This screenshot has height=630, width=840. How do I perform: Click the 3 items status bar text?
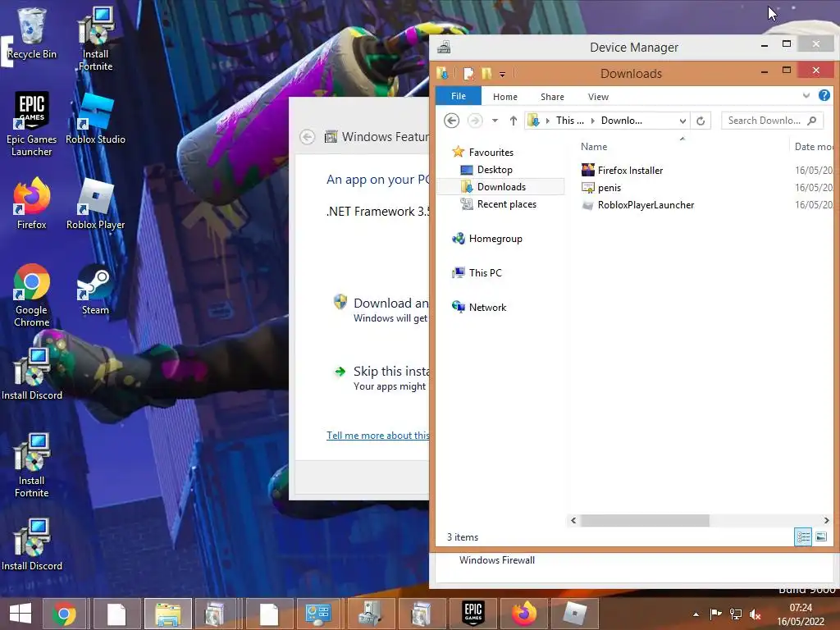click(463, 536)
